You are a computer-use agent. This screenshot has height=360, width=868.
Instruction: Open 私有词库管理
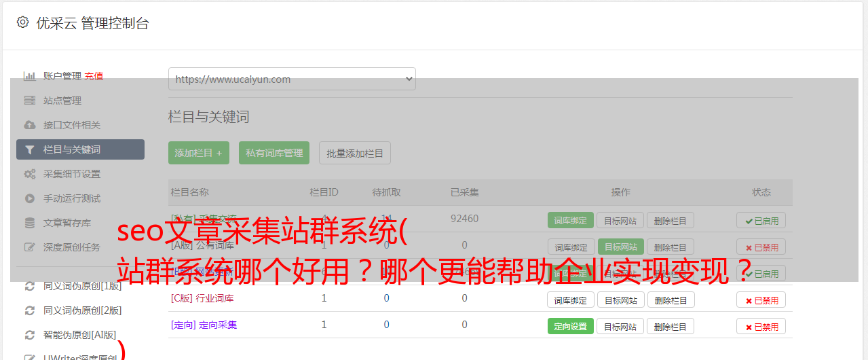tap(274, 153)
